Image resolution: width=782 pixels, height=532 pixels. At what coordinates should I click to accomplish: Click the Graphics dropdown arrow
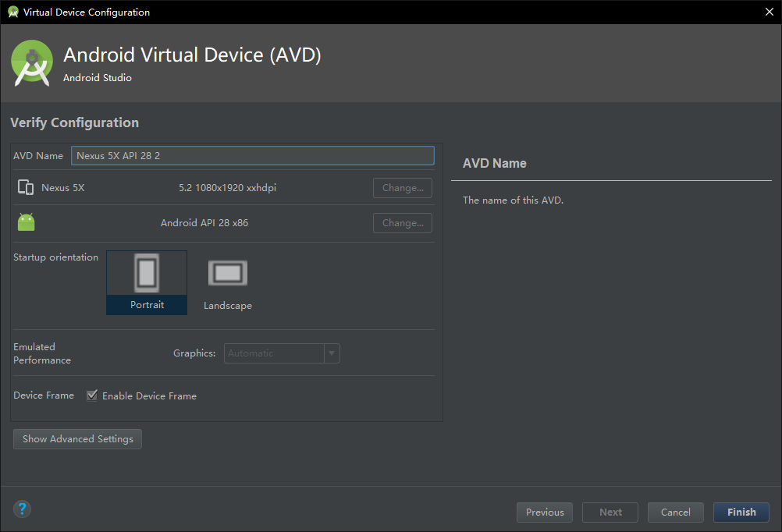[332, 353]
